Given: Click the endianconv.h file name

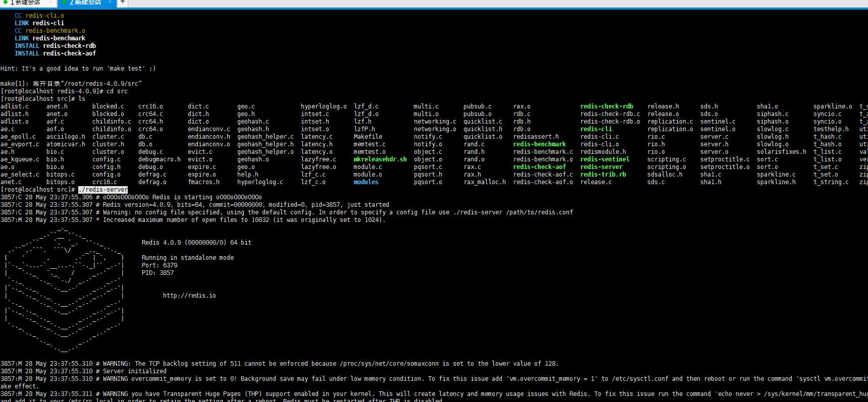Looking at the screenshot, I should [x=209, y=137].
